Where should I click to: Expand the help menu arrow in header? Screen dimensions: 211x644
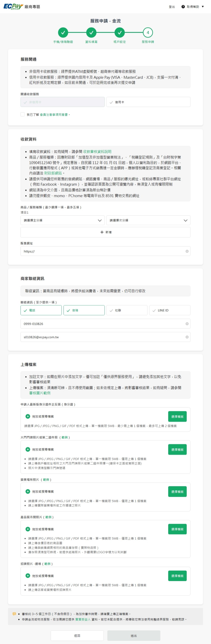[203, 7]
